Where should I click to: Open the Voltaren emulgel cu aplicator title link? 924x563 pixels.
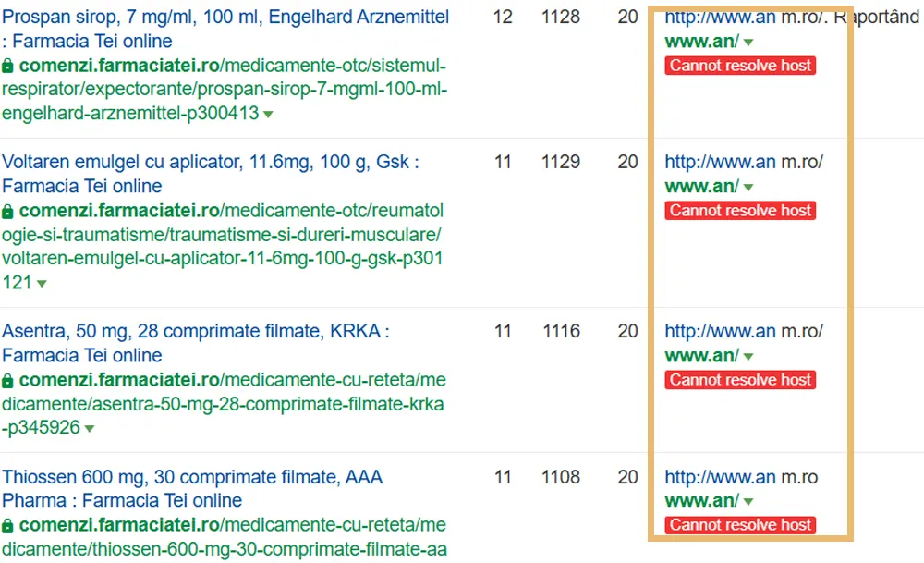click(210, 163)
